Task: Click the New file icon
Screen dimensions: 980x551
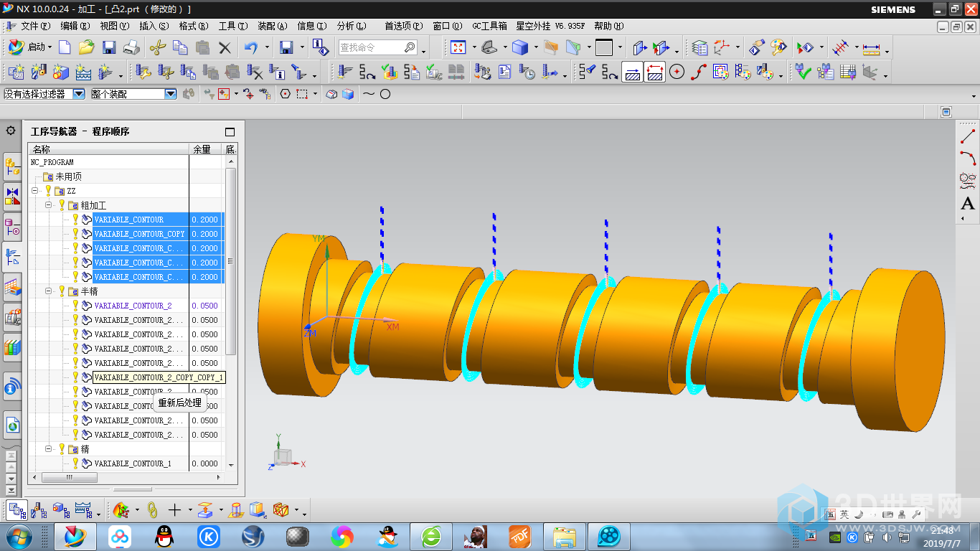Action: click(65, 47)
